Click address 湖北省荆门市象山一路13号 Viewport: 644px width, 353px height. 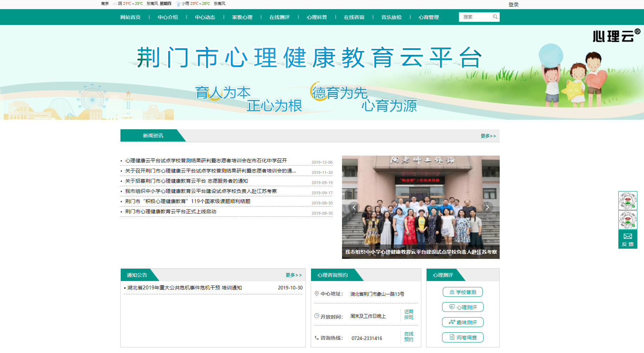coord(377,294)
